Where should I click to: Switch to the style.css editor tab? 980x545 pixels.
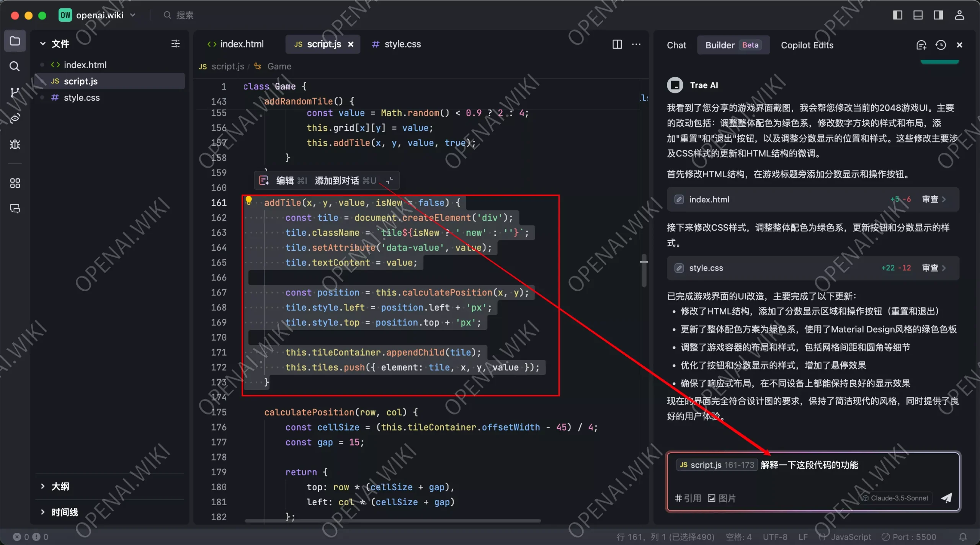[396, 44]
